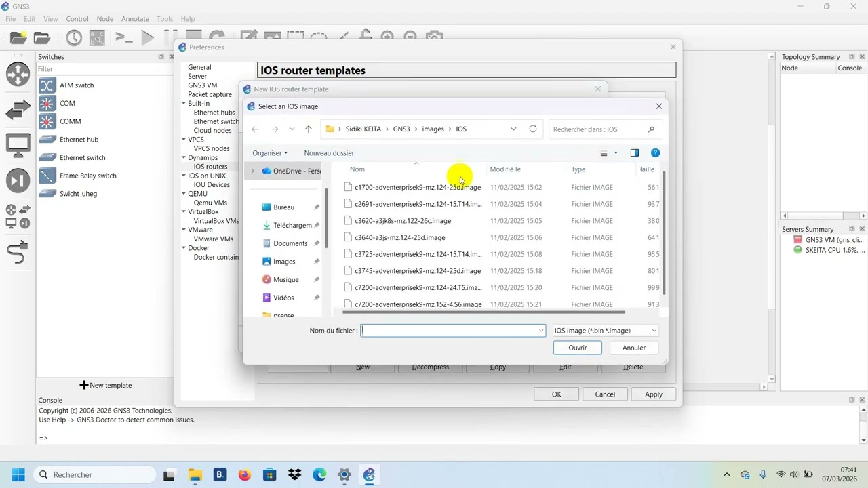Open the IOS image file type filter dropdown
This screenshot has width=868, height=488.
click(606, 331)
